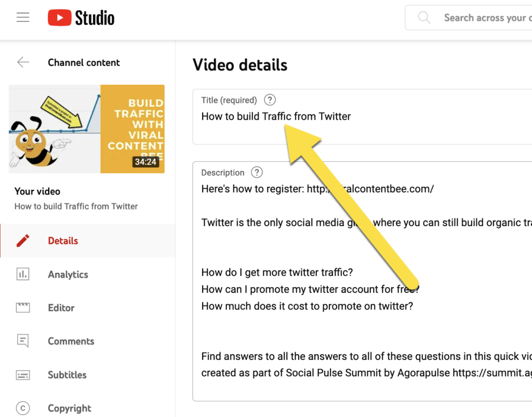Go to the Comments section
Viewport: 532px width, 417px height.
point(71,341)
